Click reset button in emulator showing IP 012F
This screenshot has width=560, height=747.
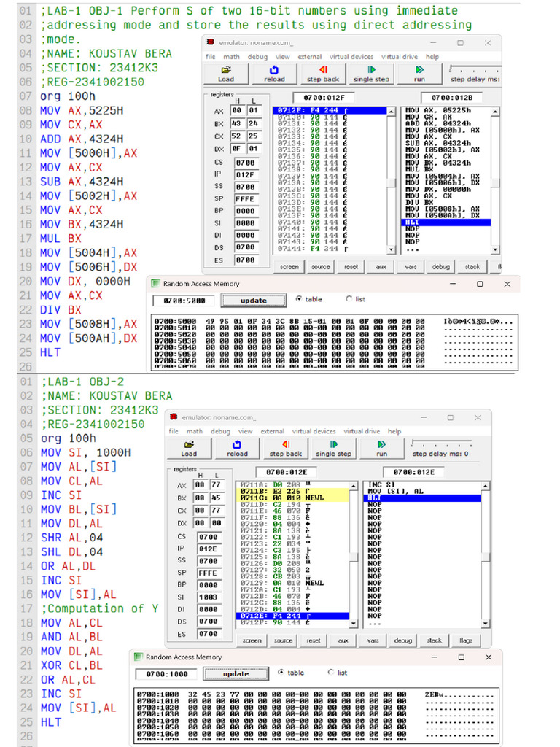tap(351, 267)
